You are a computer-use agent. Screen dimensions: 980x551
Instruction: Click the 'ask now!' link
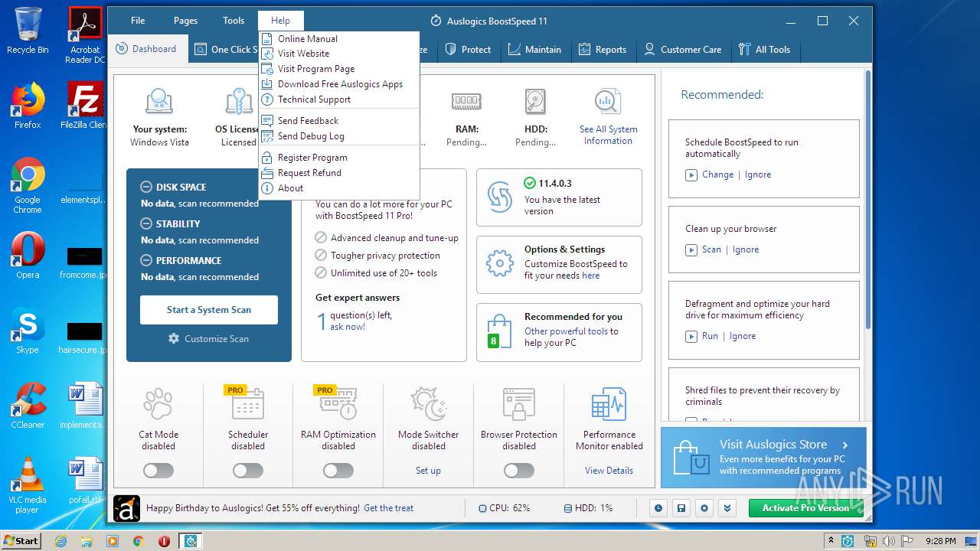click(x=348, y=327)
